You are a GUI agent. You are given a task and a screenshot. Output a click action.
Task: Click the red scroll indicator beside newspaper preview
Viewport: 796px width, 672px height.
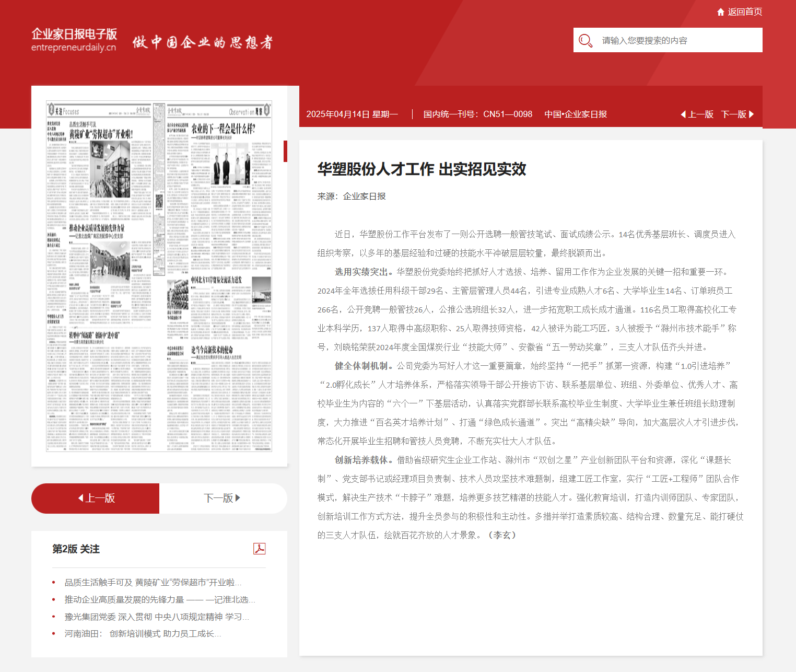[x=285, y=151]
